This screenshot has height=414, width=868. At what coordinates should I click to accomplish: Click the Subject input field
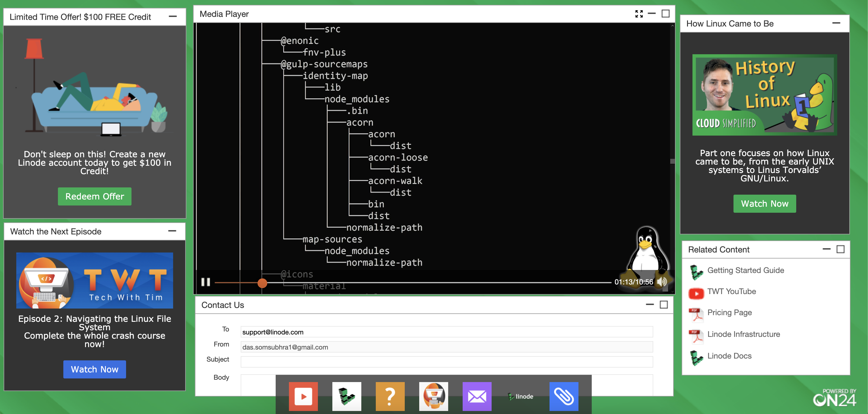[446, 362]
